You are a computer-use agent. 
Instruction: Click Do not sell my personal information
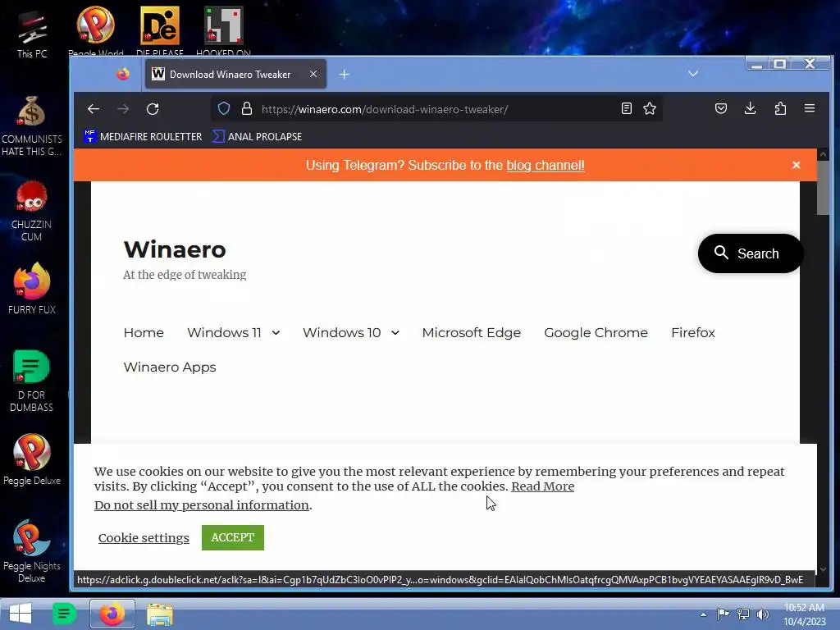(202, 505)
